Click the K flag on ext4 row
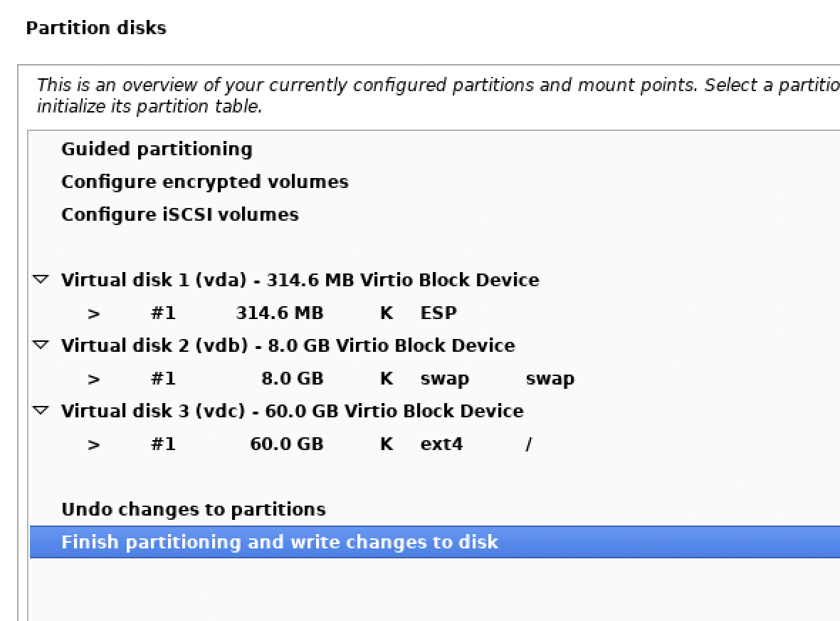The image size is (840, 621). [387, 444]
